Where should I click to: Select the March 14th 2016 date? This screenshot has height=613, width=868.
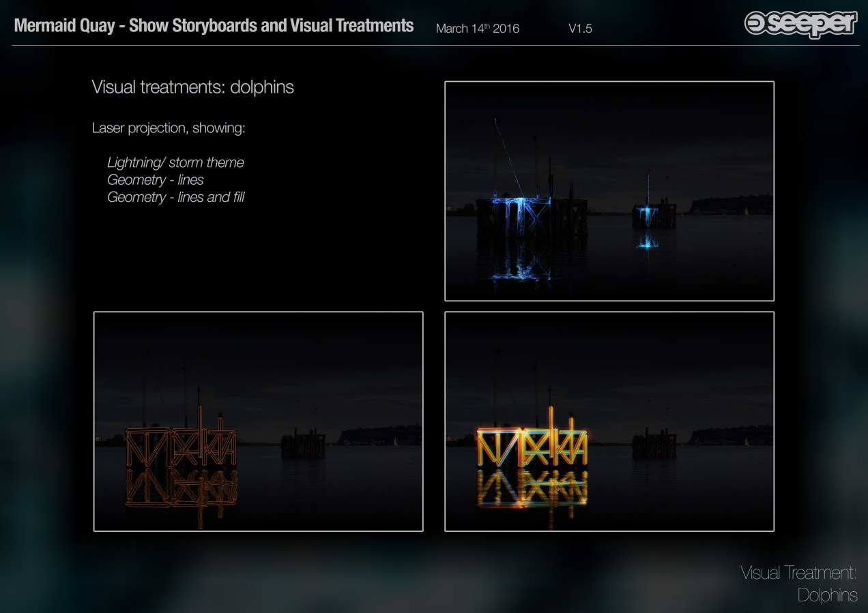[477, 29]
